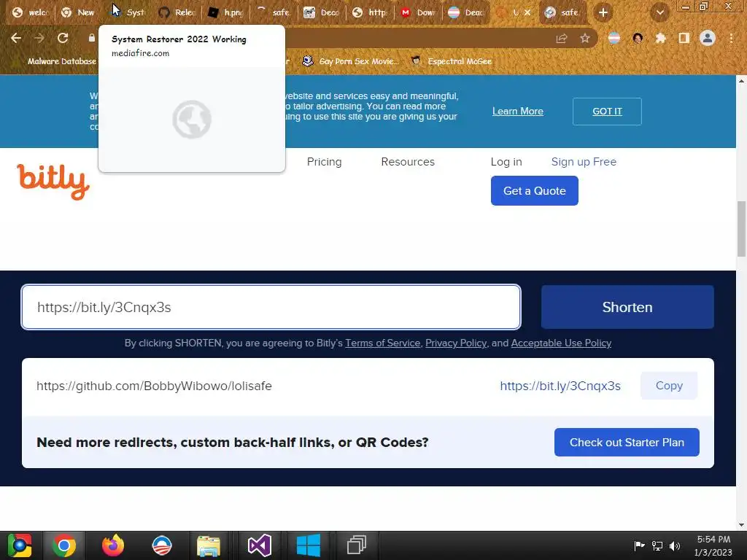Expand the tab search dropdown
747x560 pixels.
point(659,12)
